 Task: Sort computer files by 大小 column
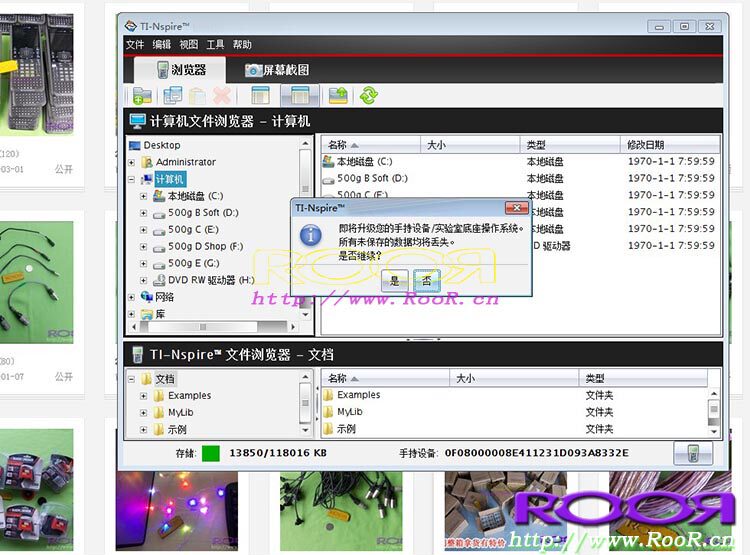[470, 144]
